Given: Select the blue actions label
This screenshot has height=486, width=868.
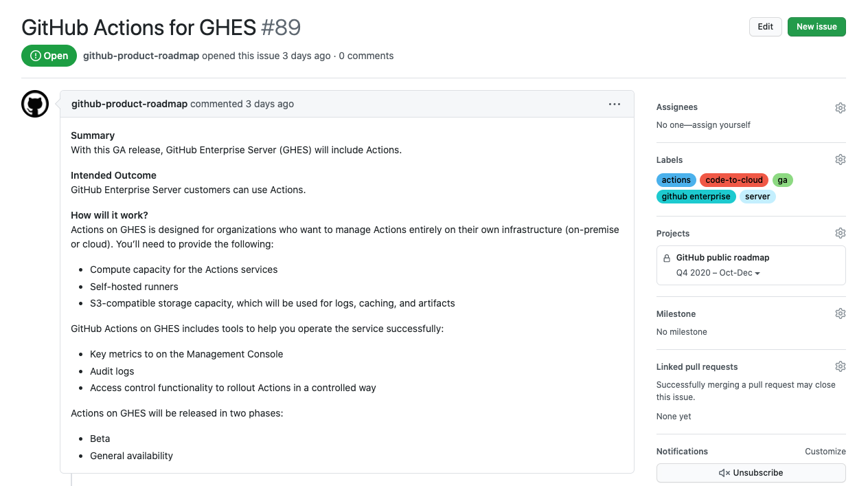Looking at the screenshot, I should [x=676, y=180].
